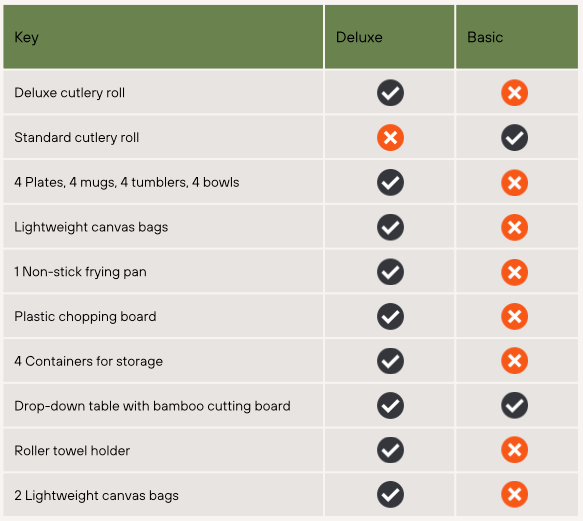Select the Deluxe column header
This screenshot has width=583, height=521.
pyautogui.click(x=389, y=37)
